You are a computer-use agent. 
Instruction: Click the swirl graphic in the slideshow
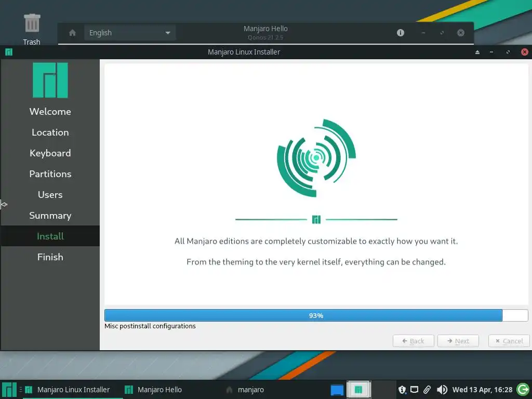(316, 158)
